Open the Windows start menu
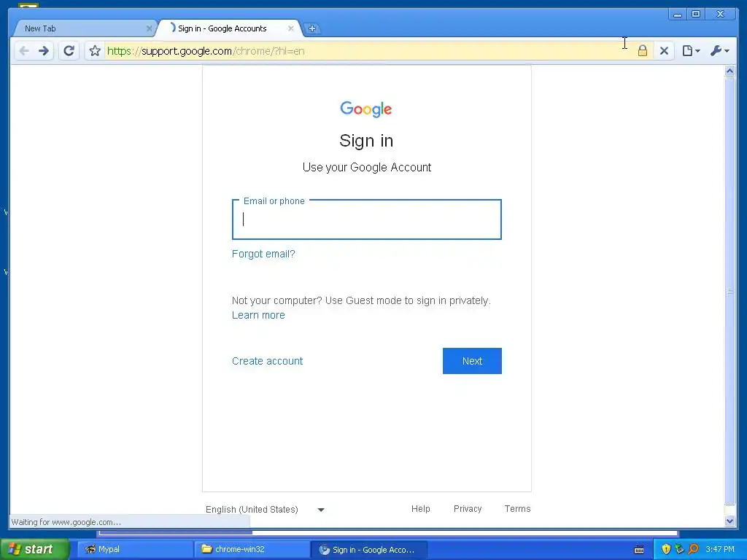The height and width of the screenshot is (560, 747). click(x=34, y=550)
